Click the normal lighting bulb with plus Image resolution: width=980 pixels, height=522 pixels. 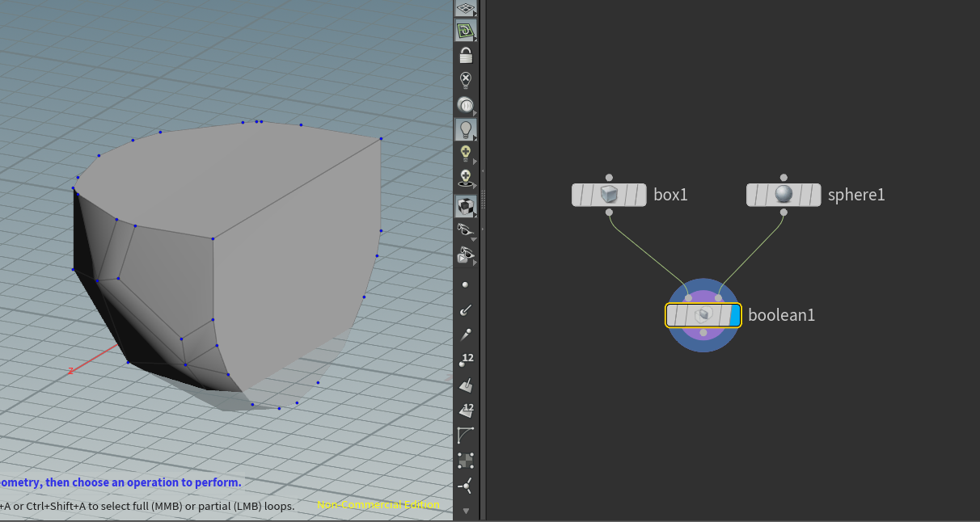[465, 153]
